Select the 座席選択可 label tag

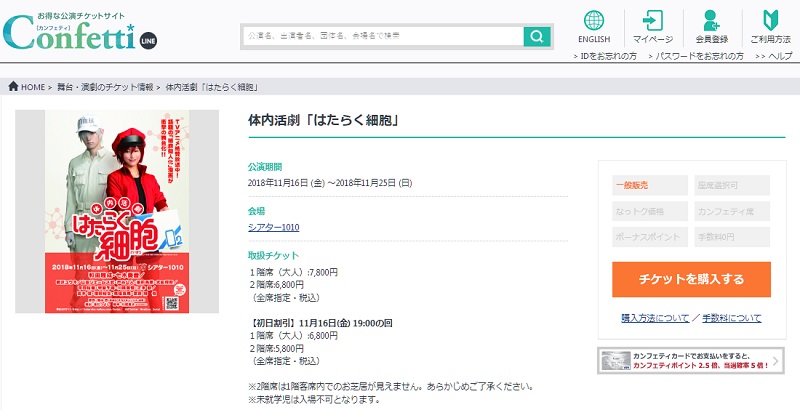(x=732, y=185)
